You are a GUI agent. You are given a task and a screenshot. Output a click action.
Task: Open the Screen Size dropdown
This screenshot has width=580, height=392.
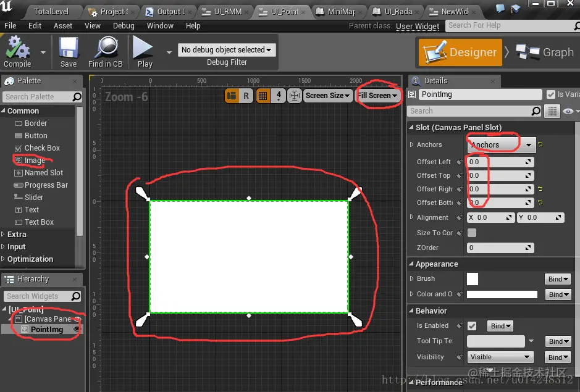tap(327, 96)
